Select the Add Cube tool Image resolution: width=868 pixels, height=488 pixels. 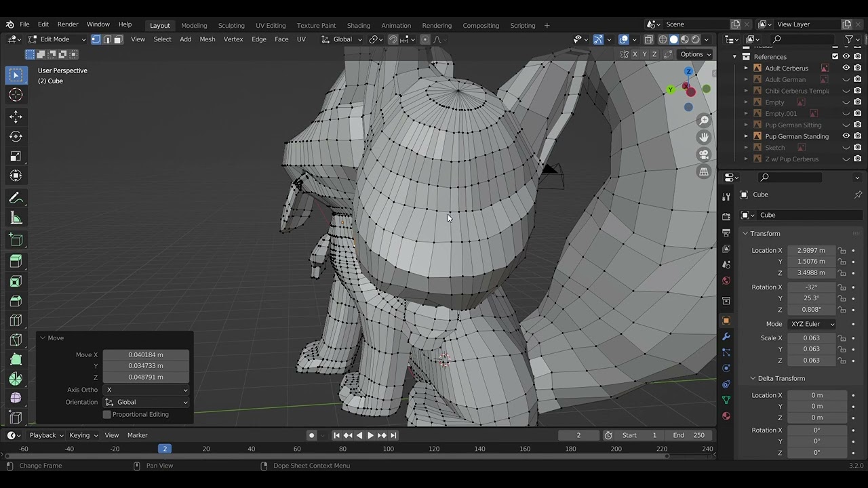(16, 240)
